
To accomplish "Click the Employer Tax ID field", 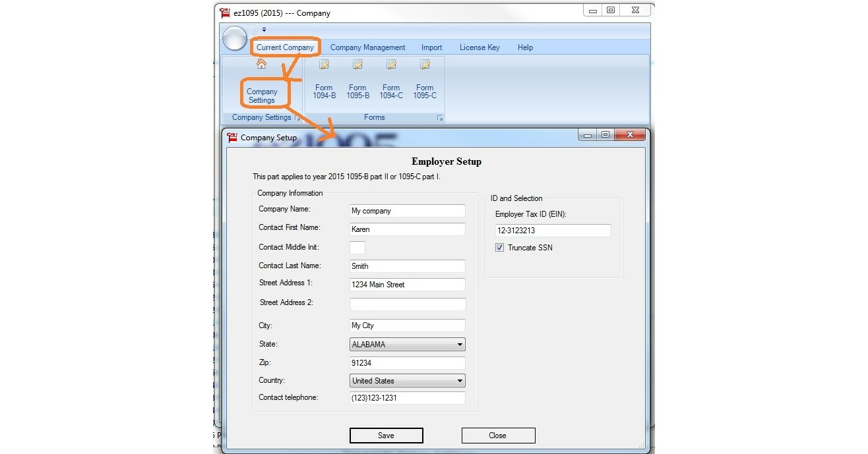I will (x=553, y=230).
